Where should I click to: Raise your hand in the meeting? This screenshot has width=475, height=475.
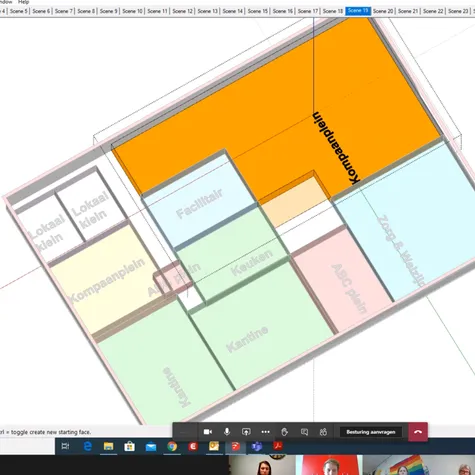(x=284, y=432)
